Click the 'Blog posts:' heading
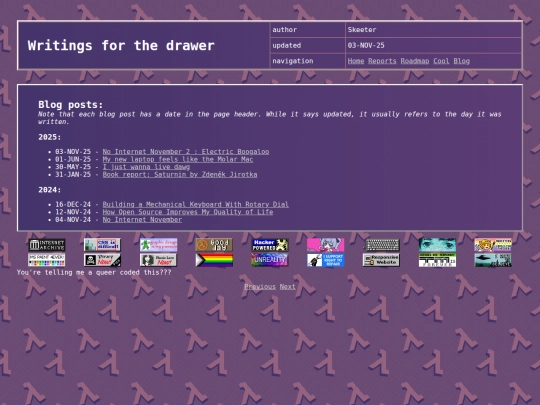 pyautogui.click(x=71, y=104)
